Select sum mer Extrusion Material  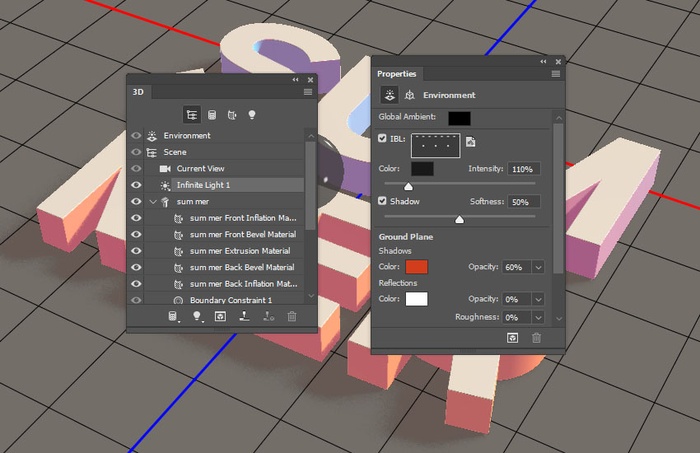[x=241, y=251]
